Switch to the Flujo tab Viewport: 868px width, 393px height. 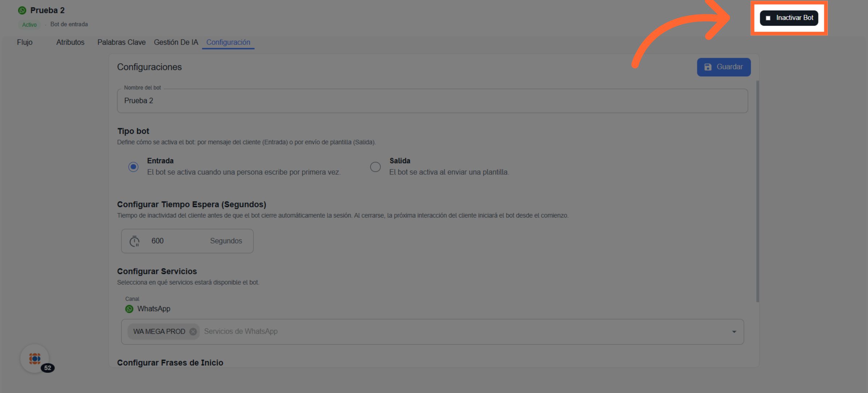pos(25,42)
